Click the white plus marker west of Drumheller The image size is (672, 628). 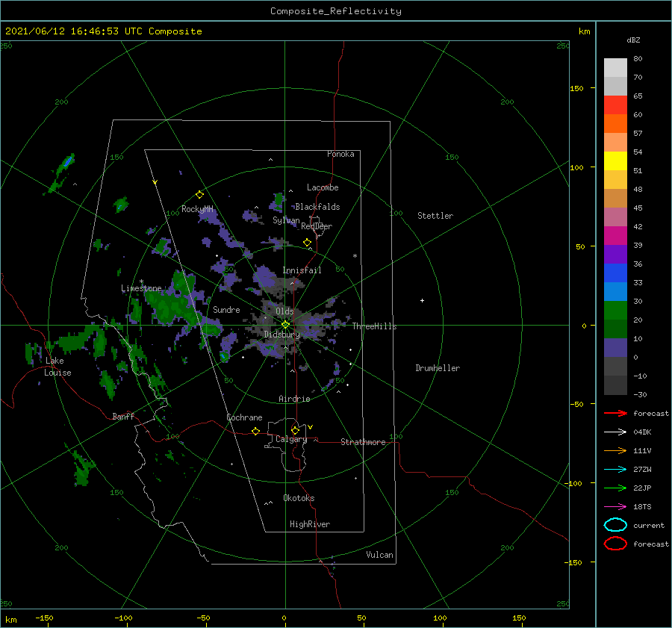[x=422, y=300]
